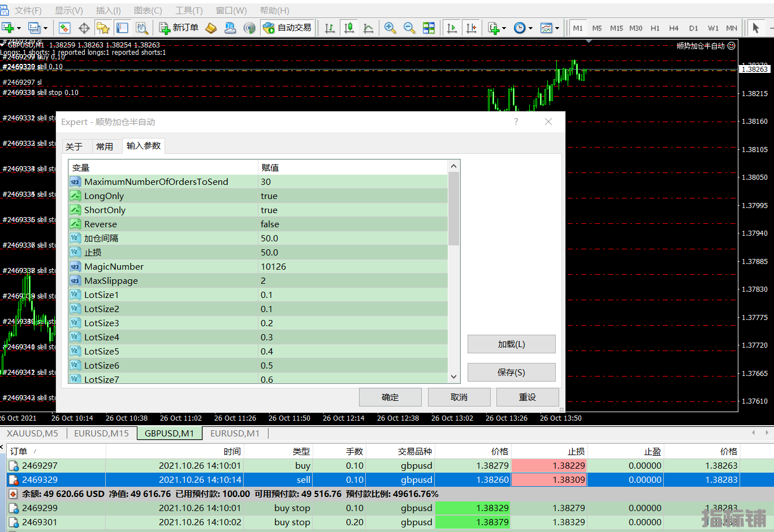Expand the indicators dropdown arrow
Image resolution: width=774 pixels, height=532 pixels.
504,28
